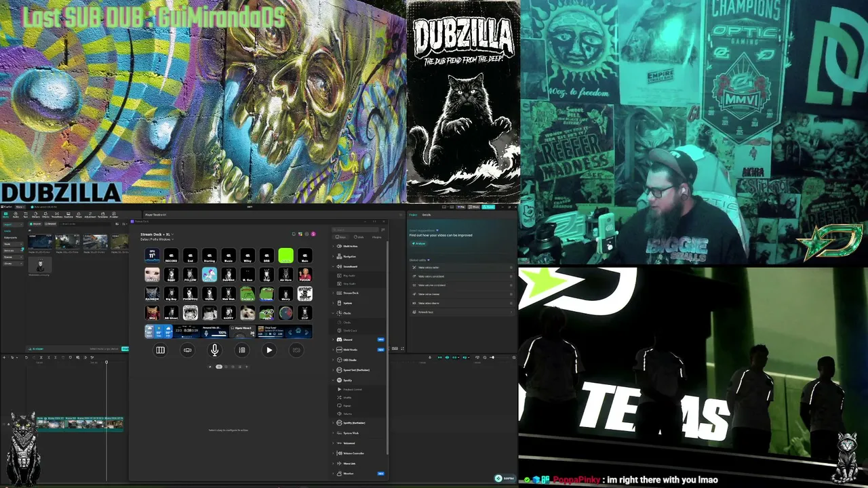Click the Play Audio action
The image size is (868, 488).
[359, 276]
